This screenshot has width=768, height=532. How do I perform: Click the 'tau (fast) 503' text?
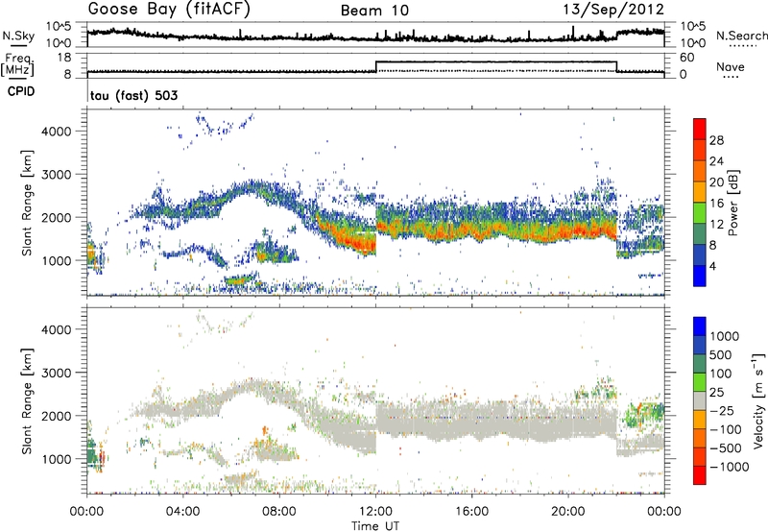(x=133, y=95)
